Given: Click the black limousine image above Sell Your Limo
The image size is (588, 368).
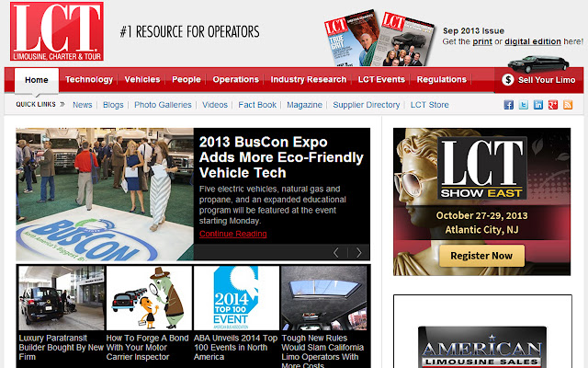Looking at the screenshot, I should [x=538, y=63].
